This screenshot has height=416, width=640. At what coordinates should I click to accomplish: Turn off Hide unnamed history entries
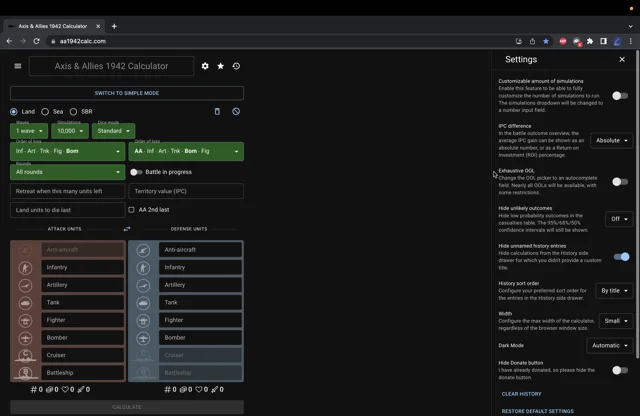(621, 257)
